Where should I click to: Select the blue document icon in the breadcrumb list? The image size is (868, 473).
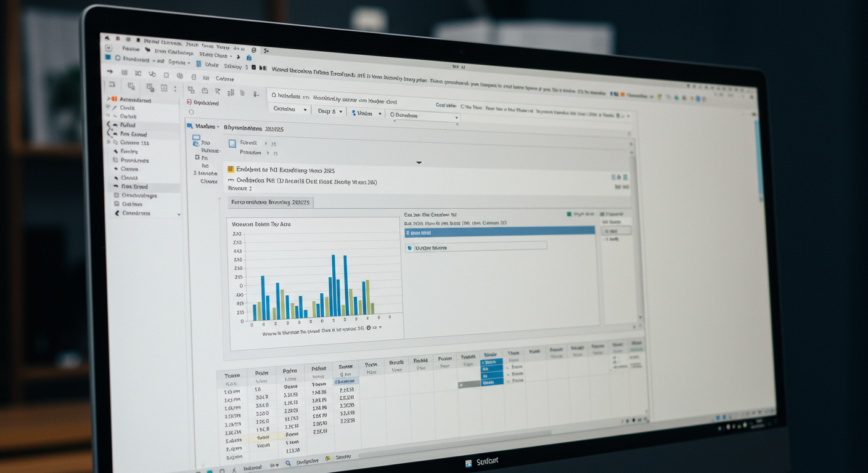232,144
